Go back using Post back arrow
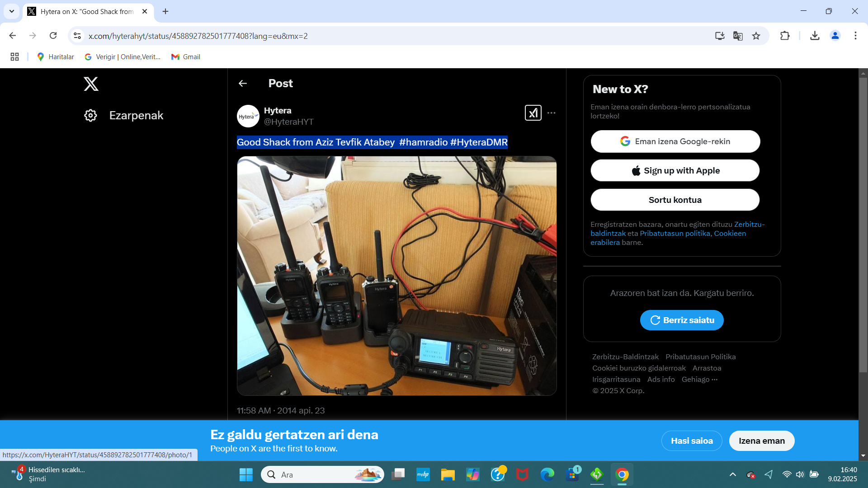Screen dimensions: 868x488 click(243, 83)
